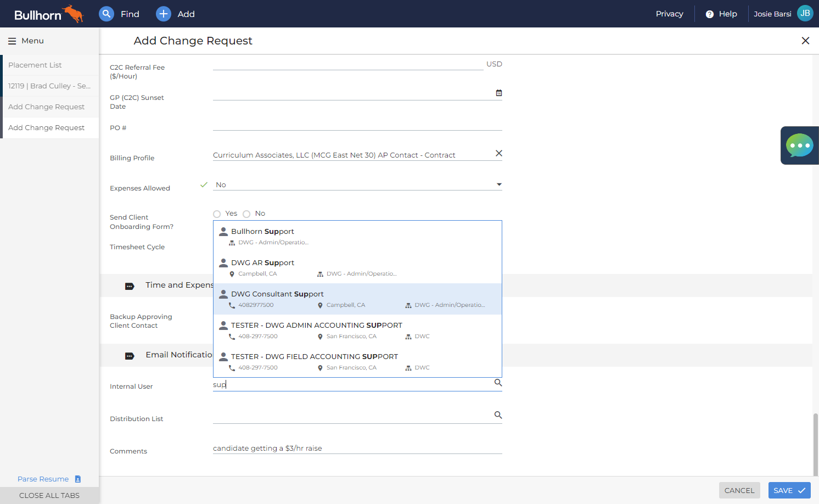Screen dimensions: 819x504
Task: Click the form's vertical scrollbar
Action: point(816,445)
